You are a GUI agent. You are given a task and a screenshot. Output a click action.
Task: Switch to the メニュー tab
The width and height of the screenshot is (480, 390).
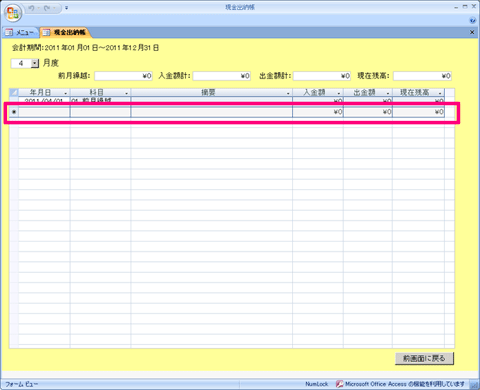point(21,32)
